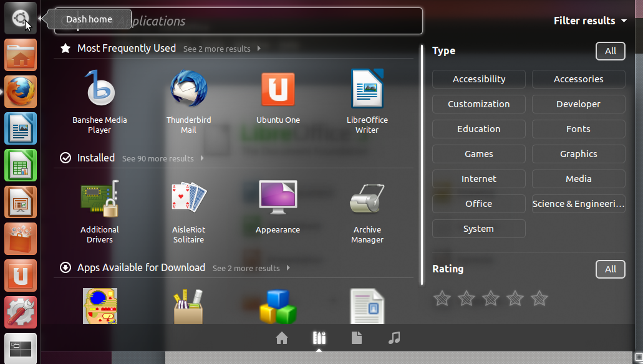Set rating filter to five stars
This screenshot has height=364, width=643.
pos(539,299)
